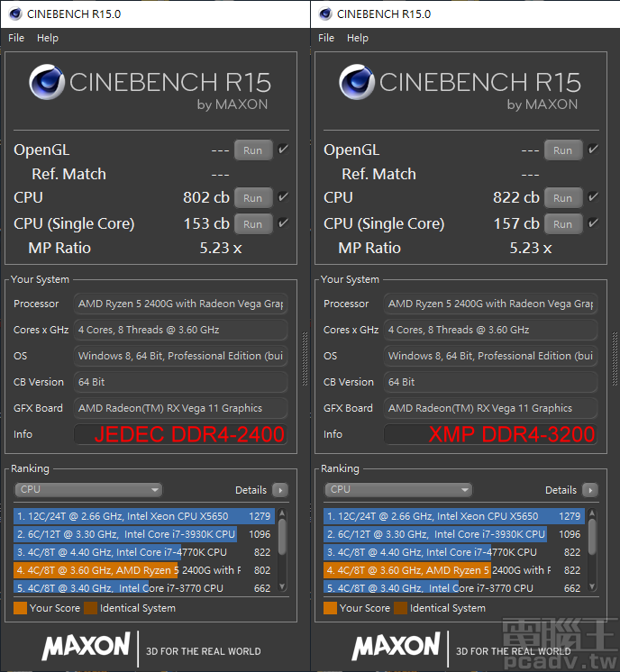Viewport: 620px width, 672px height.
Task: Open the Help menu in right window
Action: click(x=358, y=38)
